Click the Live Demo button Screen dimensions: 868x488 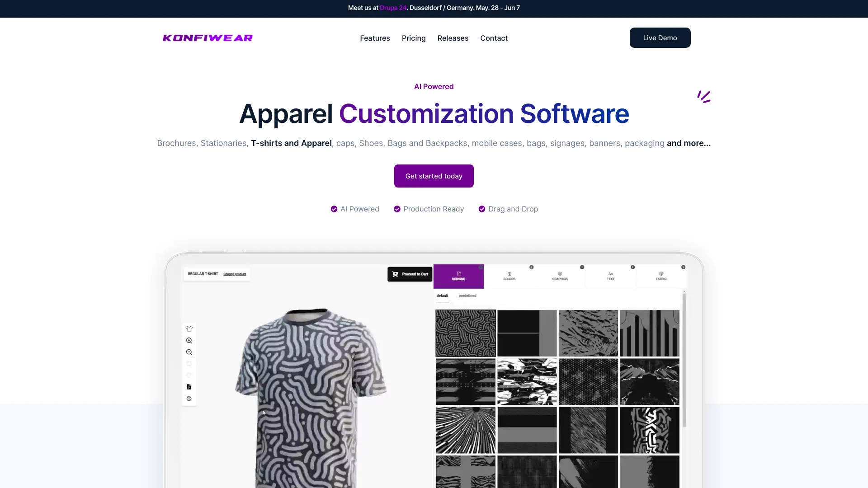(660, 37)
